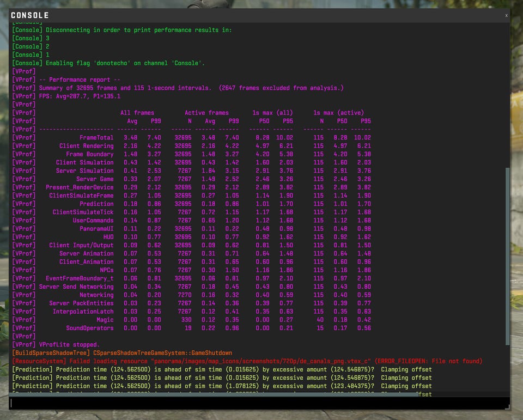Click the 1.84 Active Avg value in Server Simulation row
The image size is (523, 420).
tap(208, 171)
